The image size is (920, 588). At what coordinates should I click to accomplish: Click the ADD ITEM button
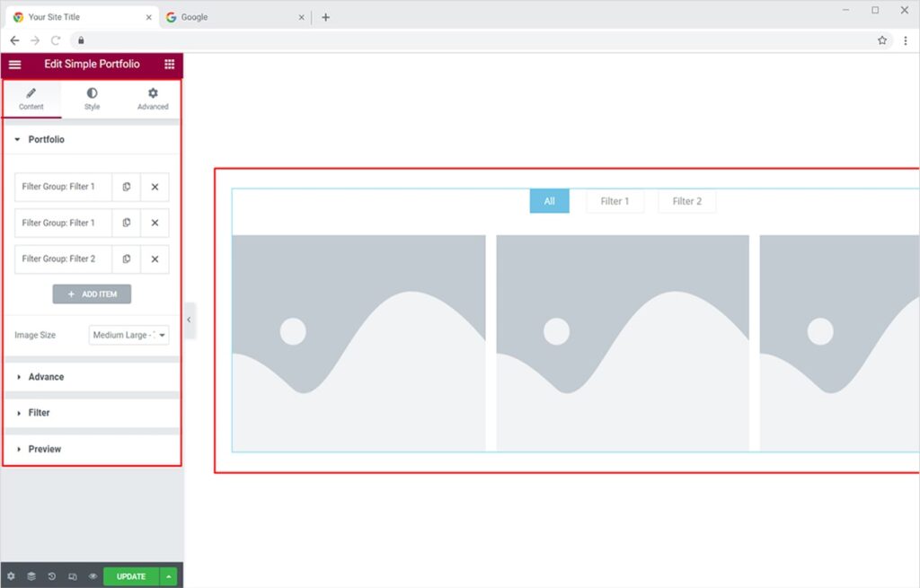[x=92, y=294]
